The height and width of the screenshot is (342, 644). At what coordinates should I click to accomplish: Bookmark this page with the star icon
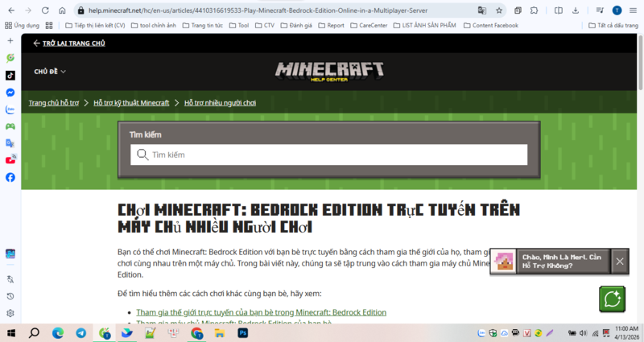(499, 10)
